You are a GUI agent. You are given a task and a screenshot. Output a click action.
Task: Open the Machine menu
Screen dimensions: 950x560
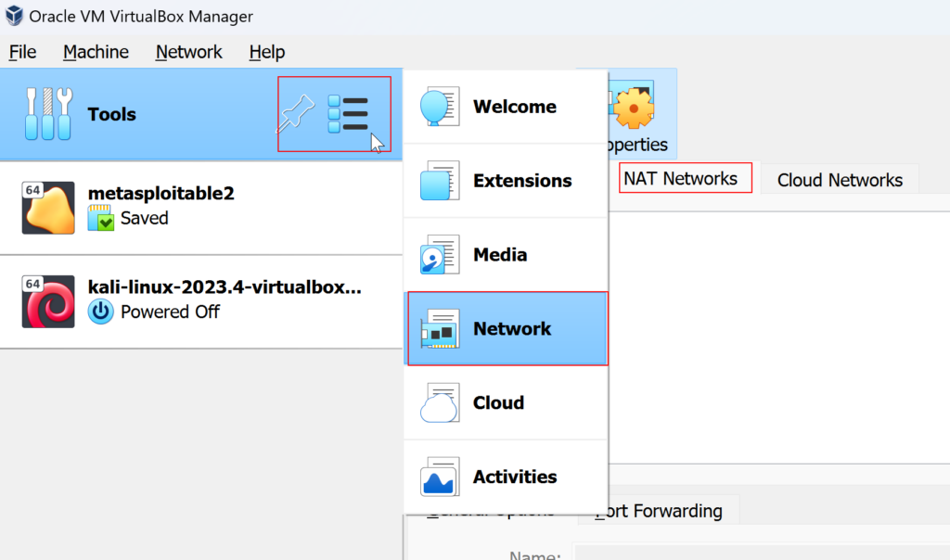point(96,52)
